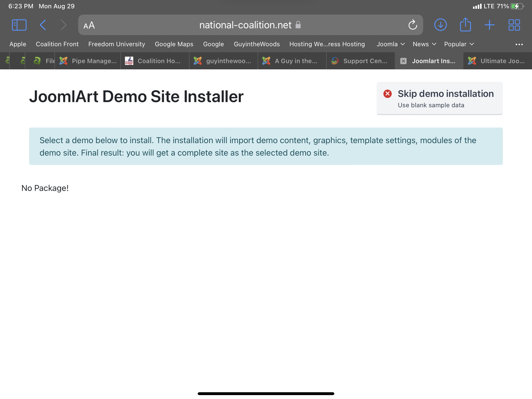The image size is (532, 399).
Task: Add a new tab with plus
Action: [489, 25]
